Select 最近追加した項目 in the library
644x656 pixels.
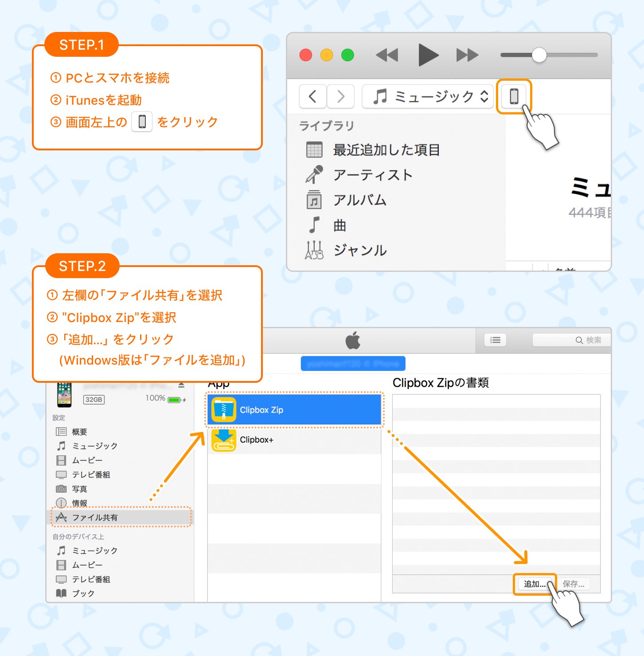click(386, 150)
